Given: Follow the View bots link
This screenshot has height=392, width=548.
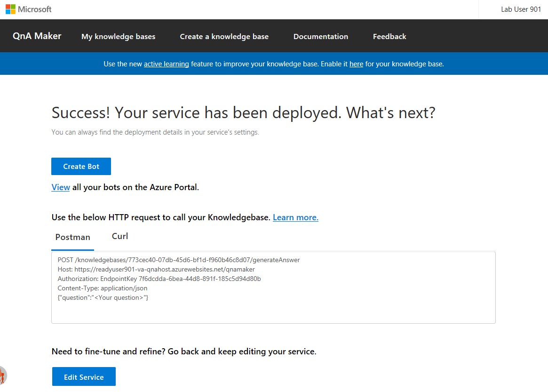Looking at the screenshot, I should (x=61, y=187).
